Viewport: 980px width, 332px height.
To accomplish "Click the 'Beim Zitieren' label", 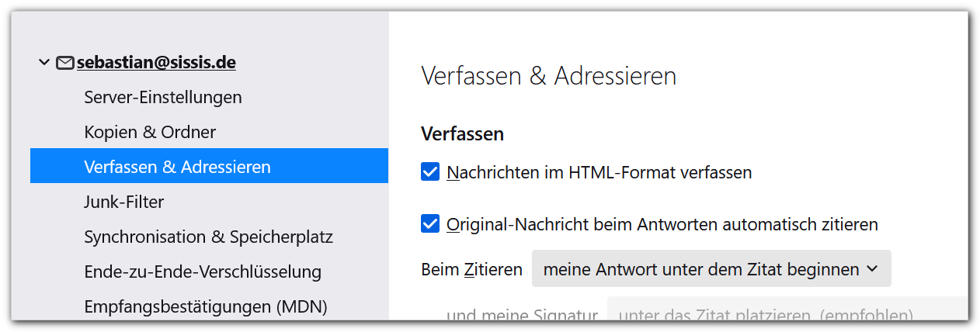I will (471, 269).
